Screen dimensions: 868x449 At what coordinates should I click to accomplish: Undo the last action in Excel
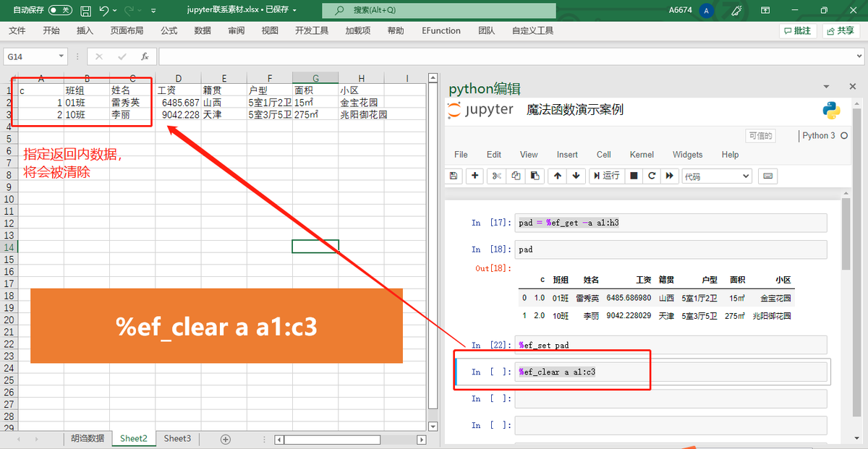click(104, 10)
